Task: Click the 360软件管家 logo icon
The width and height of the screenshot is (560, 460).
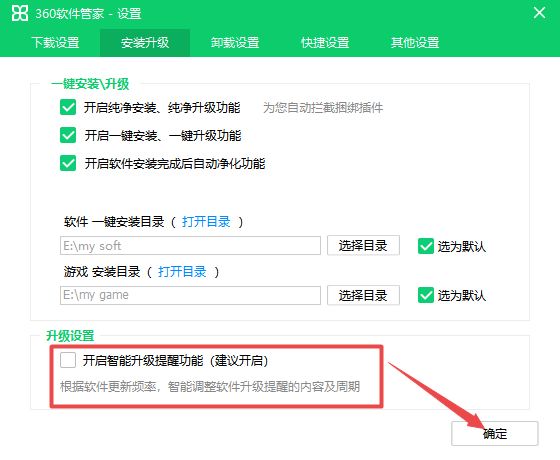Action: pos(20,13)
